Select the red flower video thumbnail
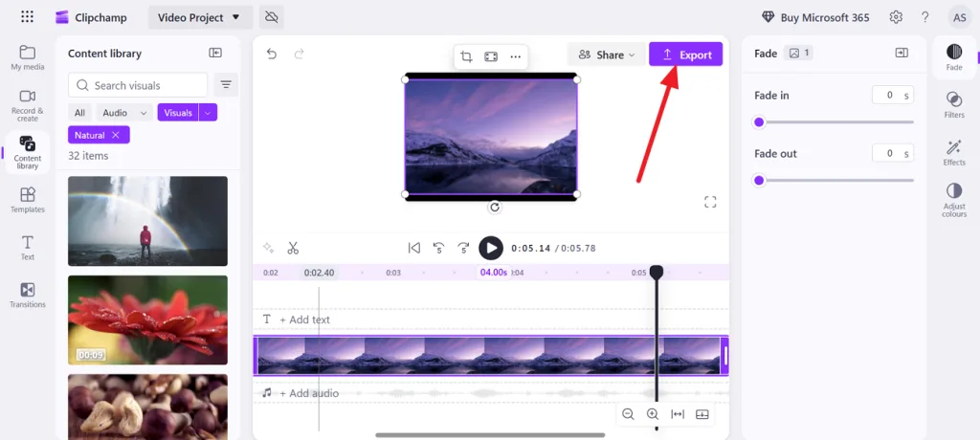 (147, 320)
